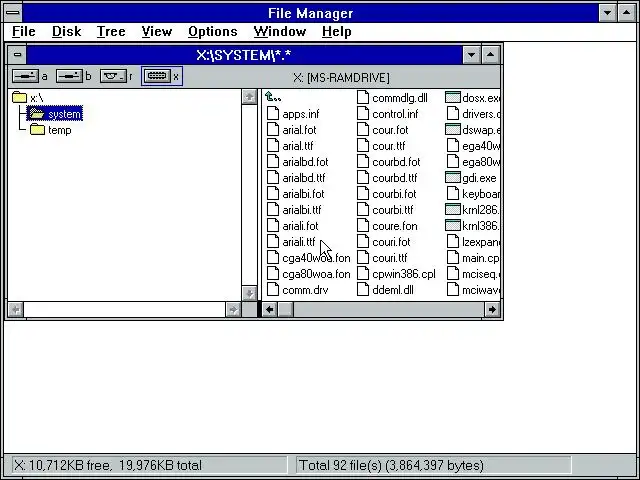Select file cpwin386.cpl
The width and height of the screenshot is (640, 480).
(x=396, y=274)
